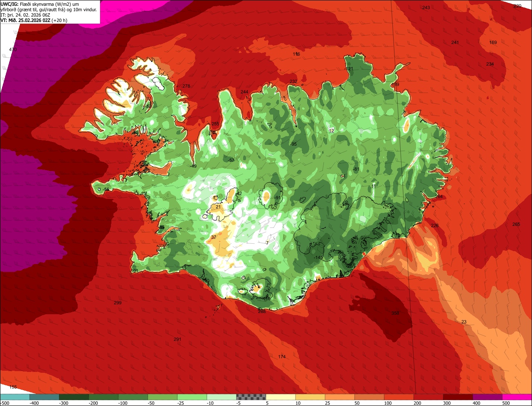Click the map value '37' on the orange patch
The width and height of the screenshot is (532, 406).
pyautogui.click(x=214, y=237)
